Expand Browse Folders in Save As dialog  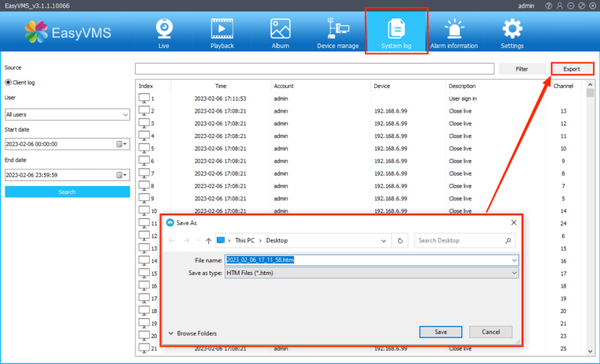pyautogui.click(x=192, y=334)
